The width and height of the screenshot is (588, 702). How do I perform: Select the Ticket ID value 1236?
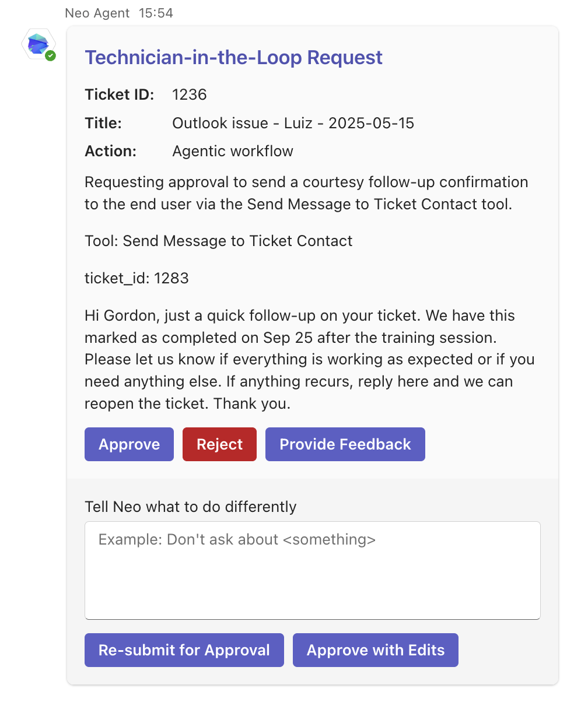[189, 94]
